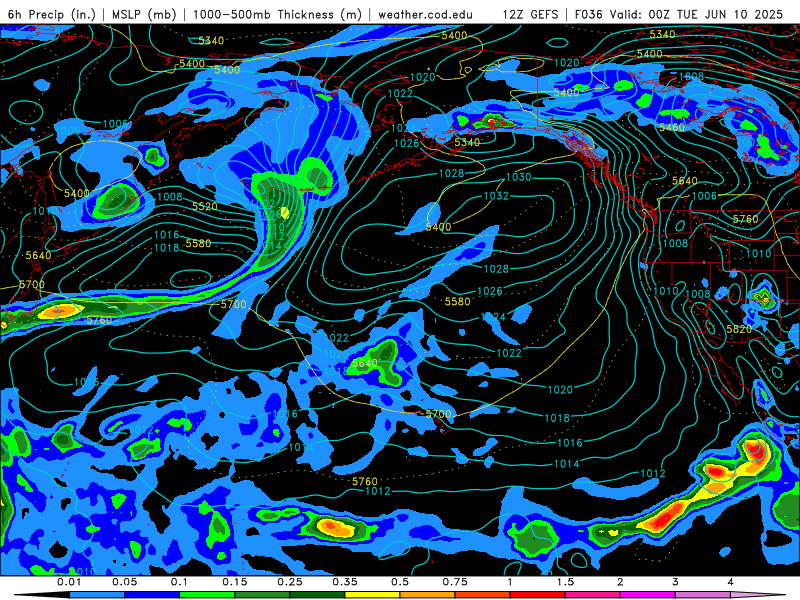Select '1000-500mb Thickness (m)' header text
800x600 pixels.
[x=277, y=14]
